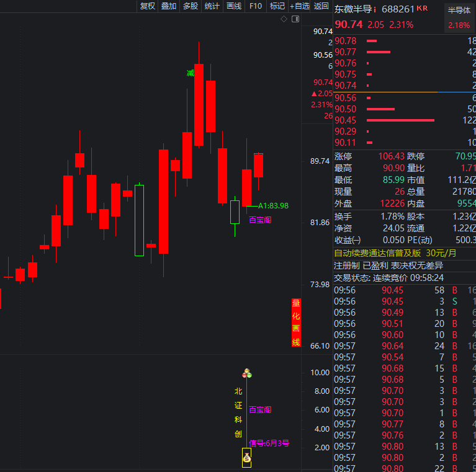This screenshot has width=476, height=472.
Task: Click the 叠加 overlay button
Action: click(169, 6)
